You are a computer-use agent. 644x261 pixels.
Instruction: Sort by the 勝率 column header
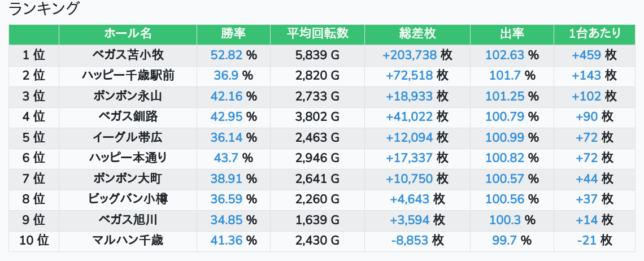[x=233, y=34]
